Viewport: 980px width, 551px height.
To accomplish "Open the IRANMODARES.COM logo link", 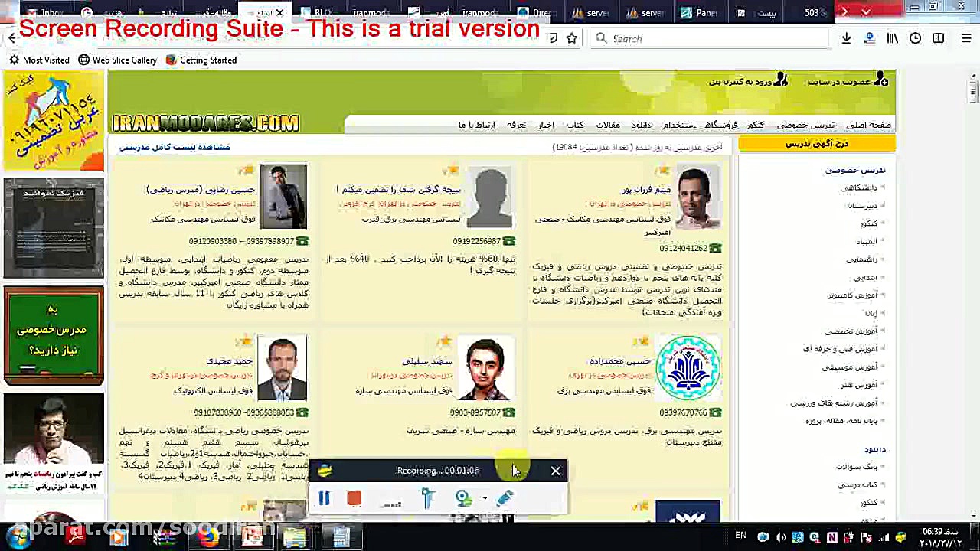I will (x=205, y=123).
